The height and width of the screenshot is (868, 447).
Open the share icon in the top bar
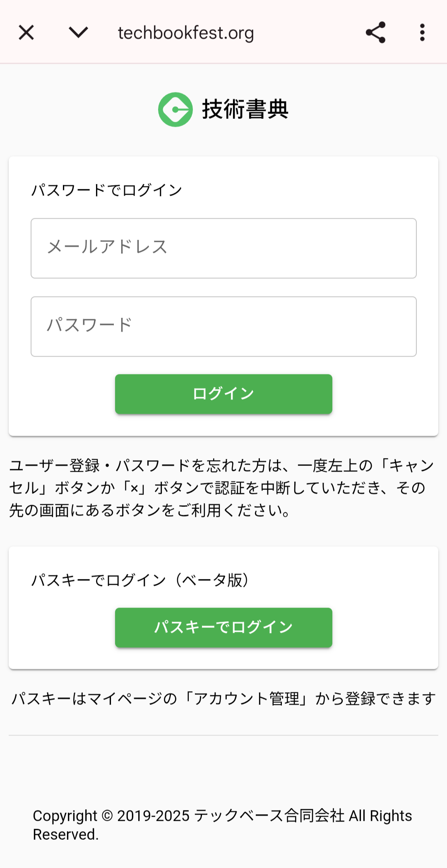coord(376,33)
